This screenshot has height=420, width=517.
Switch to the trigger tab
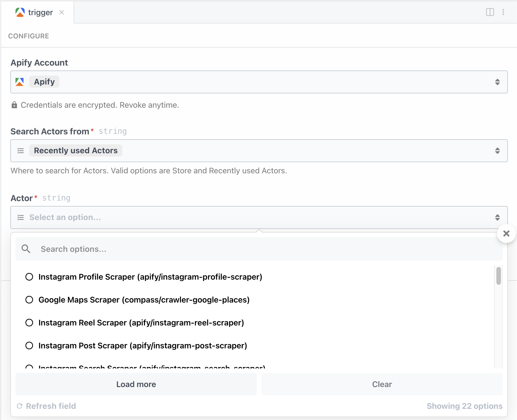coord(40,12)
